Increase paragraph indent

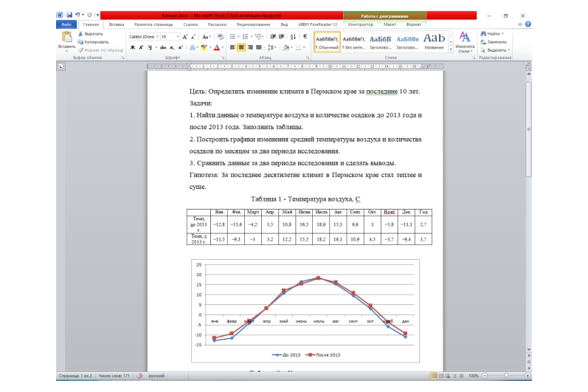tap(282, 37)
